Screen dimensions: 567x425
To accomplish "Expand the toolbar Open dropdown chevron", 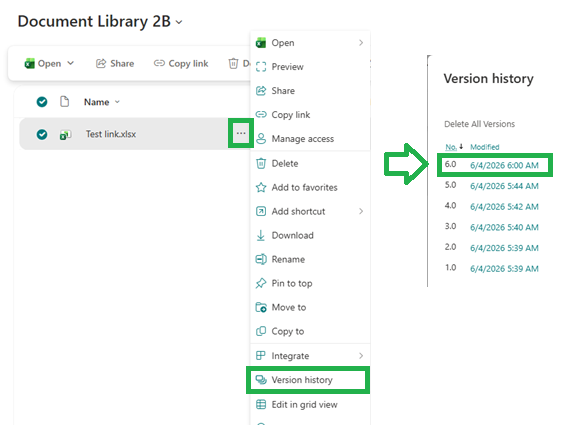I will (x=71, y=63).
